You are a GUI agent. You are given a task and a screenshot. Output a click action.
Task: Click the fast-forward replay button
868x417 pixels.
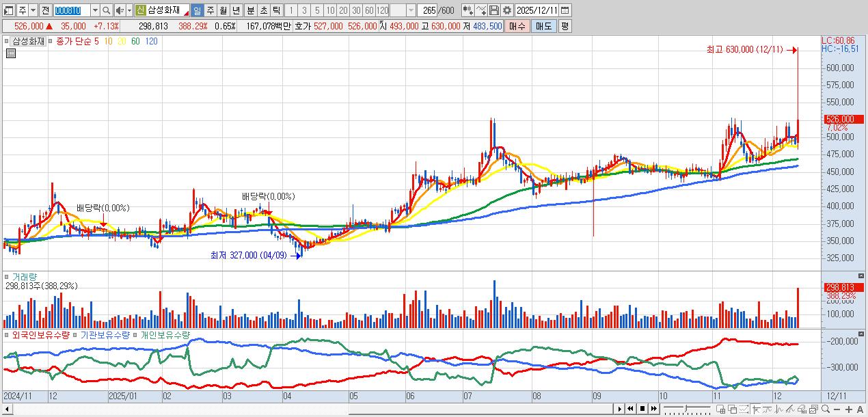coord(654,409)
